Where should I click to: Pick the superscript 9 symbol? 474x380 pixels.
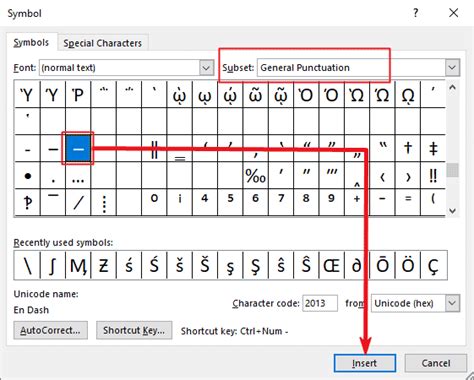coord(331,202)
